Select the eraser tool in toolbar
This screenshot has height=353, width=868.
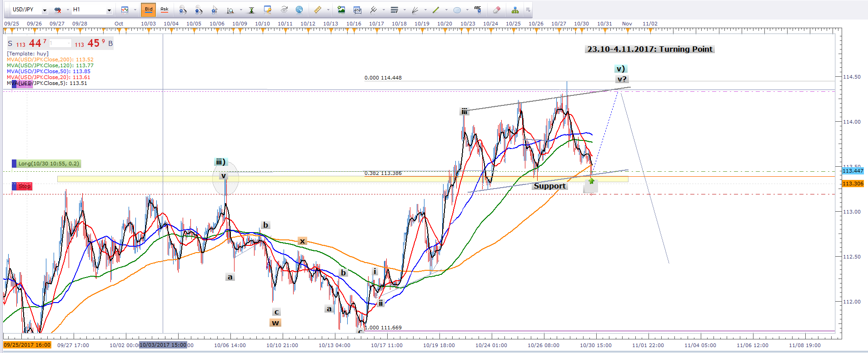pyautogui.click(x=497, y=10)
